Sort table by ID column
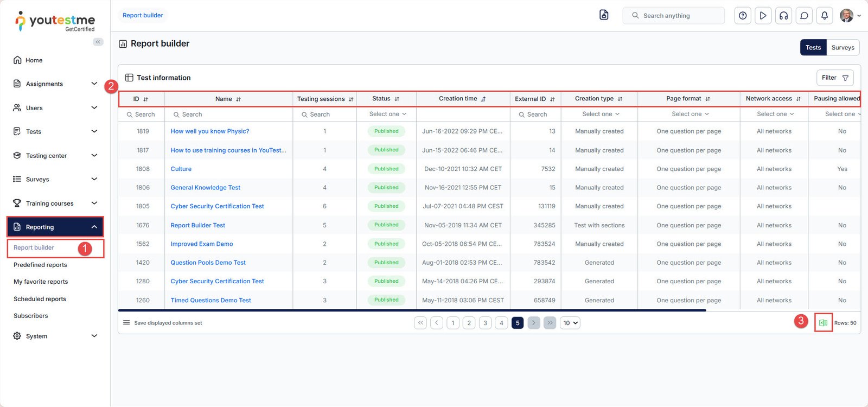Image resolution: width=868 pixels, height=407 pixels. click(x=145, y=99)
